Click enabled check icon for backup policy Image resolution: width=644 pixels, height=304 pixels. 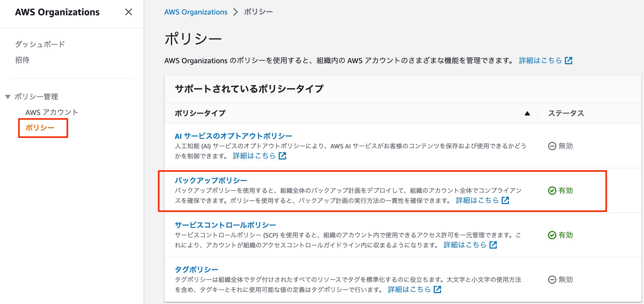click(552, 191)
